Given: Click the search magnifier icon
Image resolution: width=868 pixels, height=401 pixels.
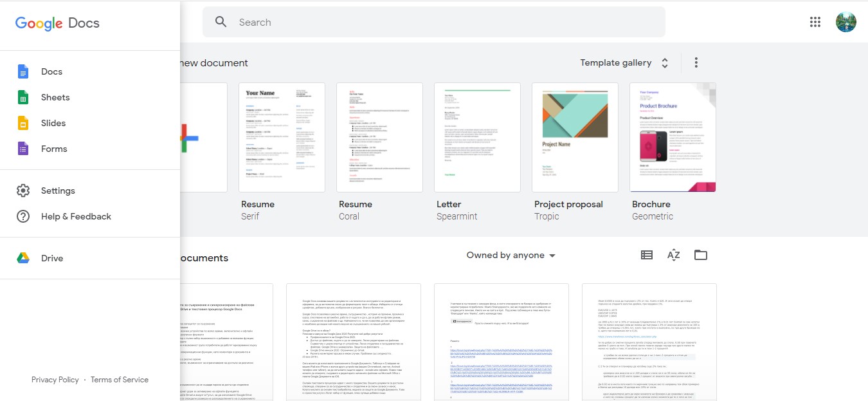Looking at the screenshot, I should (221, 22).
